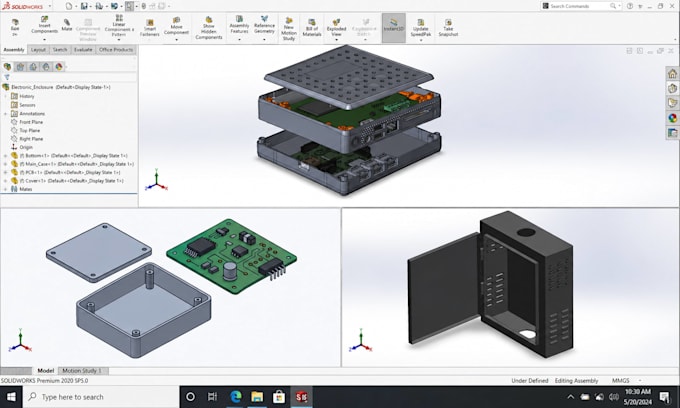Image resolution: width=680 pixels, height=408 pixels.
Task: Open Custom Properties task pane icon
Action: point(672,133)
